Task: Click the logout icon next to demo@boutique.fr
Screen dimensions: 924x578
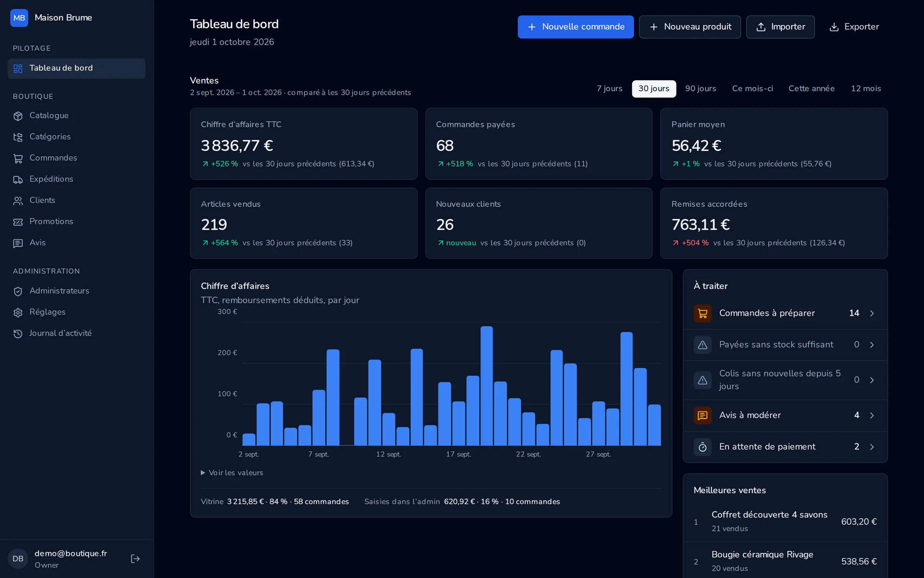Action: pos(135,559)
